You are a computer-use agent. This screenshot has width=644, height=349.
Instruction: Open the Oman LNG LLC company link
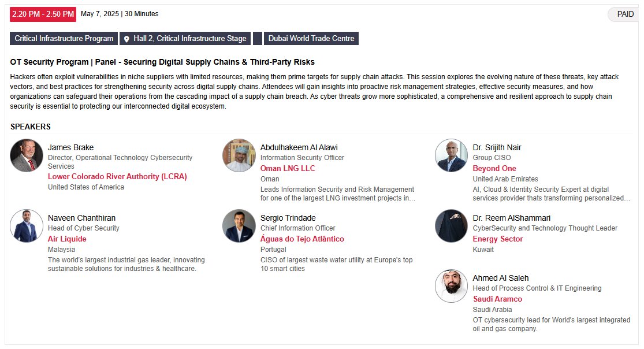point(288,168)
